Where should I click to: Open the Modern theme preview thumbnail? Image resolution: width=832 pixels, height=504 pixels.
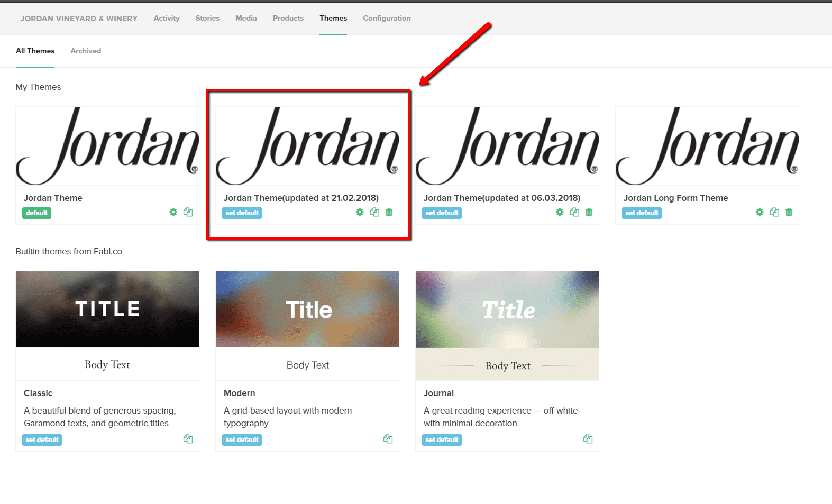tap(307, 309)
